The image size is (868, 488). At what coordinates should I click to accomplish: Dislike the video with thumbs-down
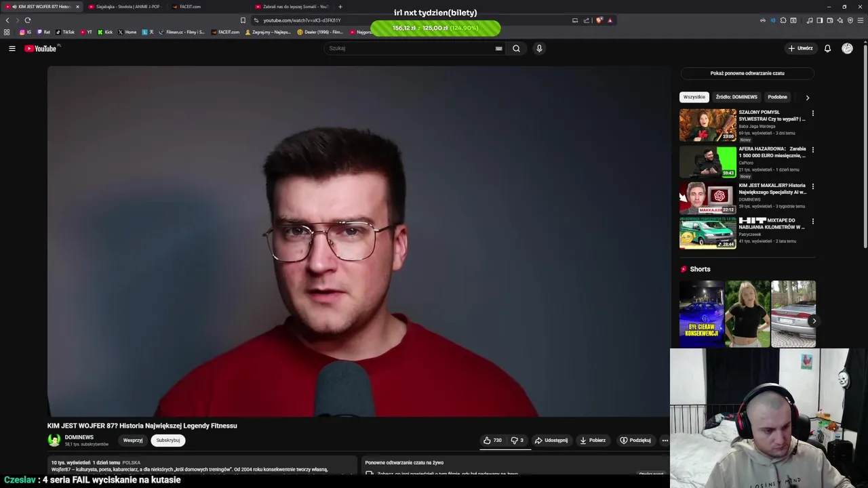coord(517,440)
